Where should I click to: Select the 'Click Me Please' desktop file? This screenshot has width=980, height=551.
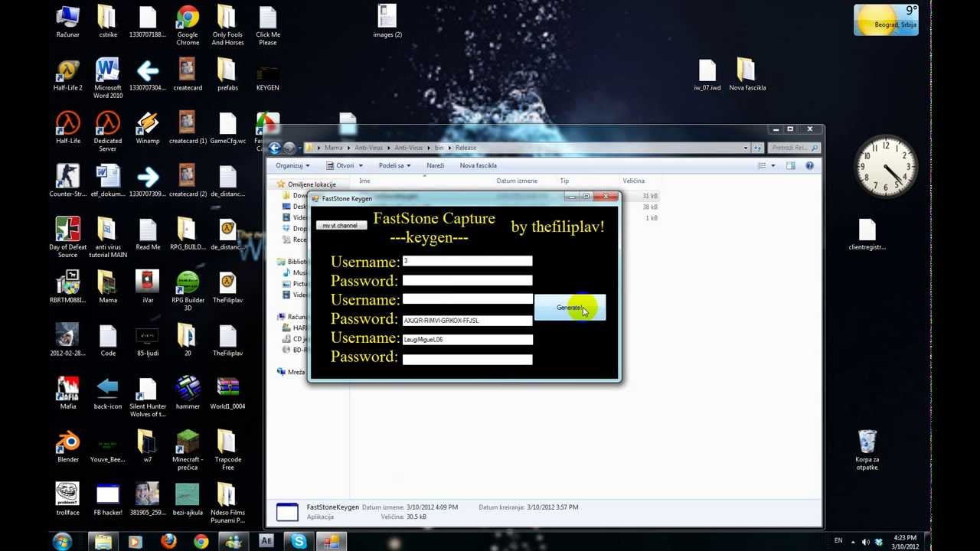268,25
